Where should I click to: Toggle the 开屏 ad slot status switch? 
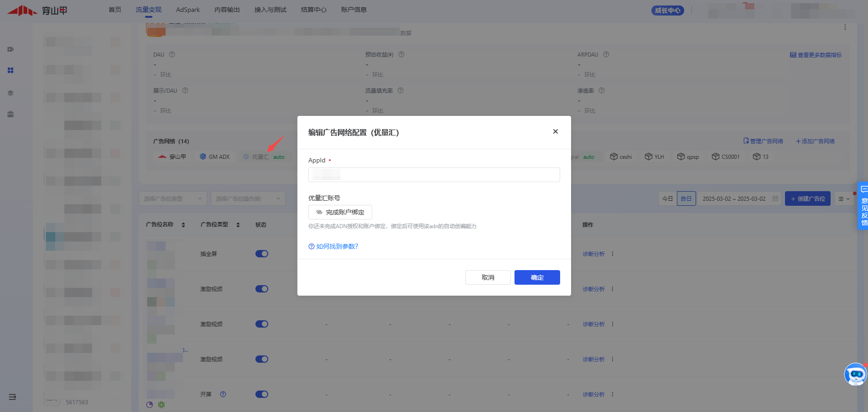262,394
